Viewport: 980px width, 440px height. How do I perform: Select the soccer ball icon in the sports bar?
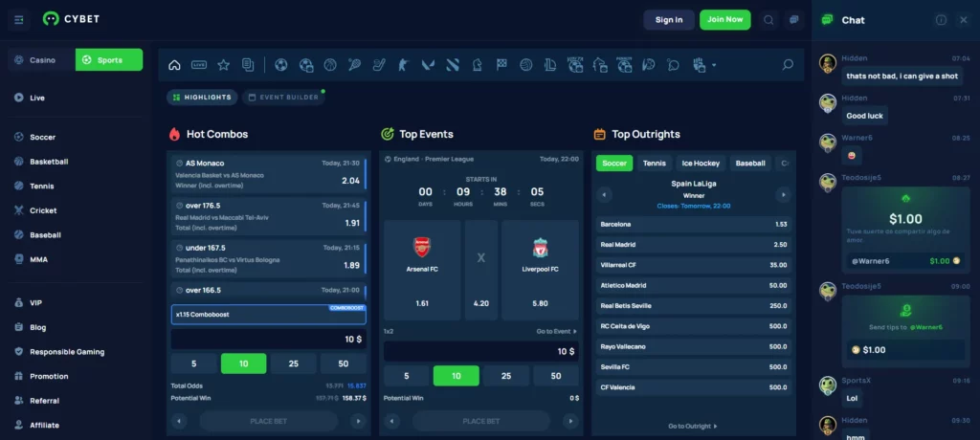(x=281, y=65)
